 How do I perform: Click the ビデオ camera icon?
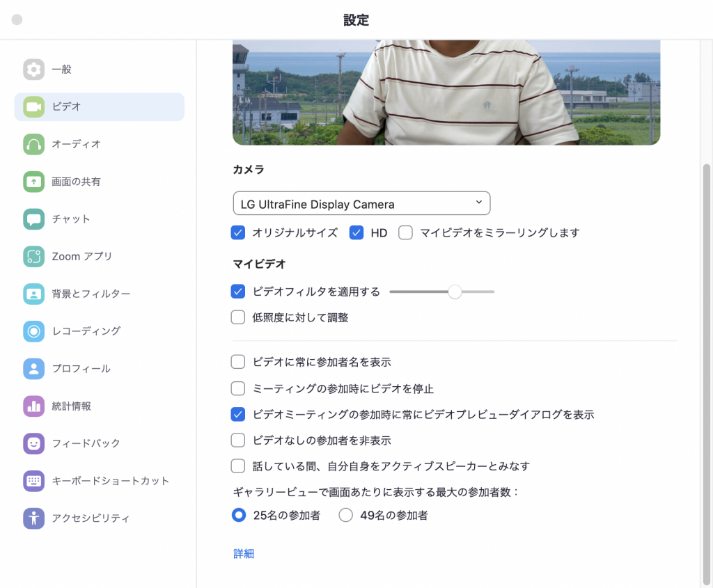point(33,106)
